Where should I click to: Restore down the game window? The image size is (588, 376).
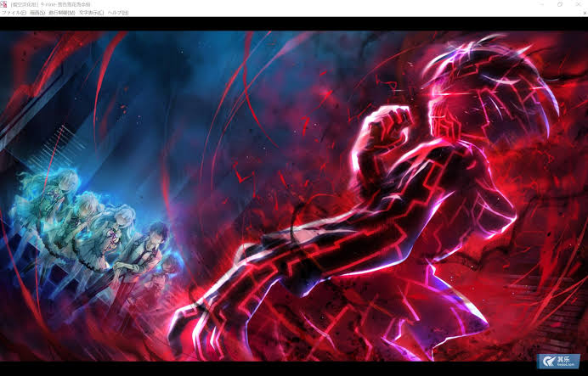pos(560,4)
